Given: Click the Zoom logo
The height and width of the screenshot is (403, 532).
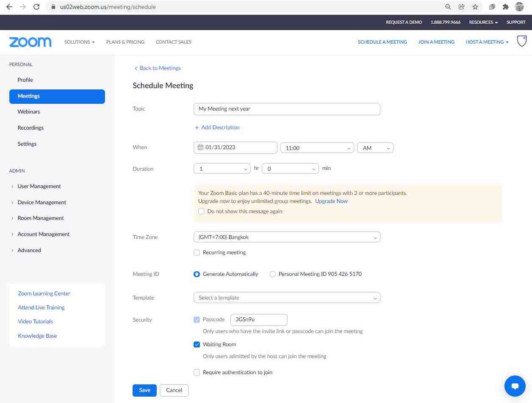Looking at the screenshot, I should click(x=30, y=42).
